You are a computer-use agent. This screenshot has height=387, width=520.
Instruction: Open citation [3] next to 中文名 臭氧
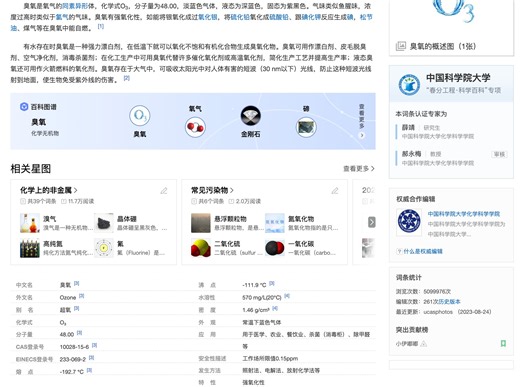pos(76,283)
